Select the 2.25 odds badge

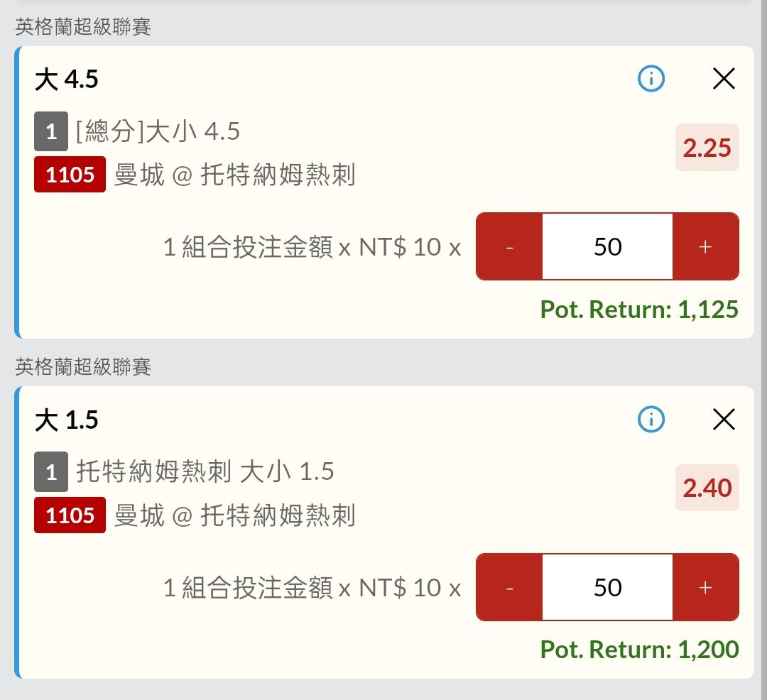click(707, 148)
